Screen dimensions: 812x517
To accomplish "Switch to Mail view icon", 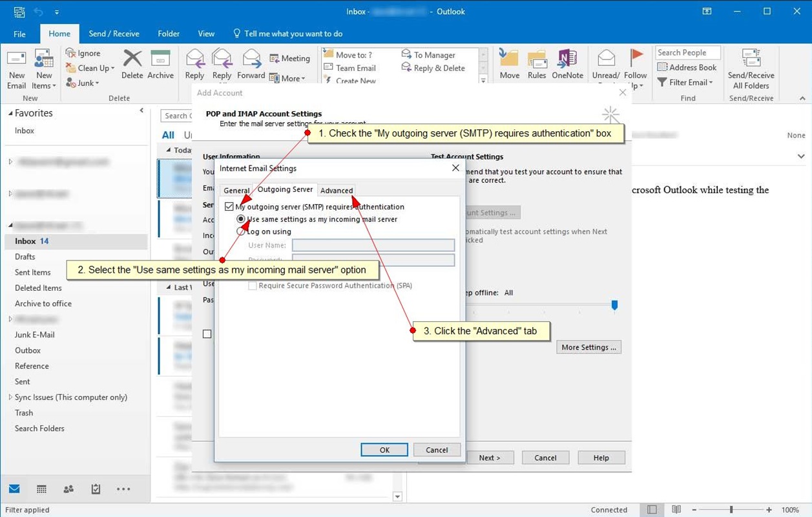I will [14, 489].
